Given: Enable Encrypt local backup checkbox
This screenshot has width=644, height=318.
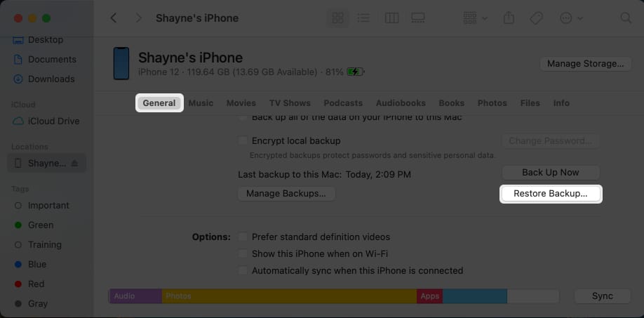Looking at the screenshot, I should (243, 141).
